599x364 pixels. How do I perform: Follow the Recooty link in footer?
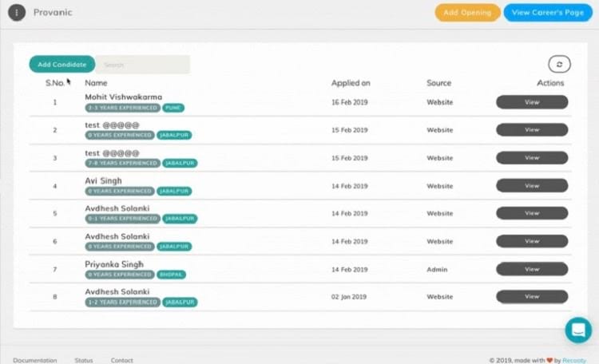point(575,360)
